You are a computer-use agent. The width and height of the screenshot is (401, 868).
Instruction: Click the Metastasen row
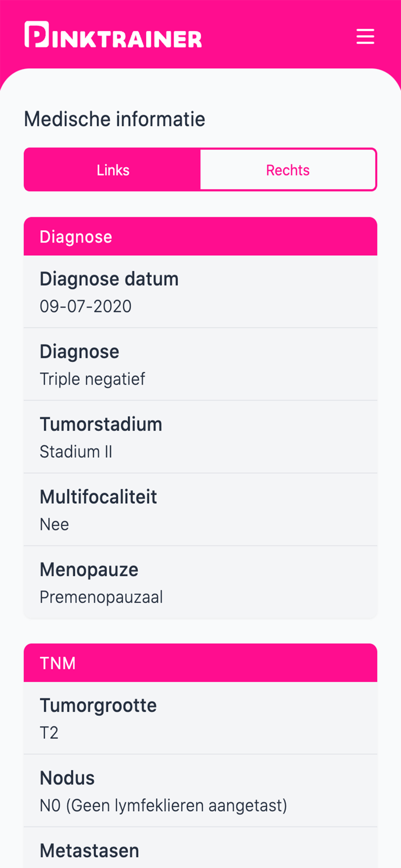pos(200,848)
